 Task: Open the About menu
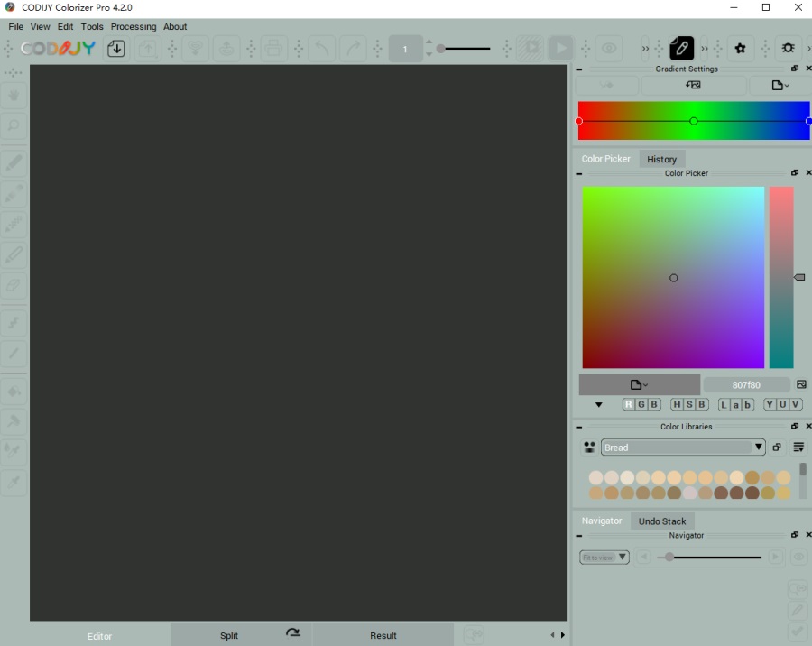pos(175,26)
